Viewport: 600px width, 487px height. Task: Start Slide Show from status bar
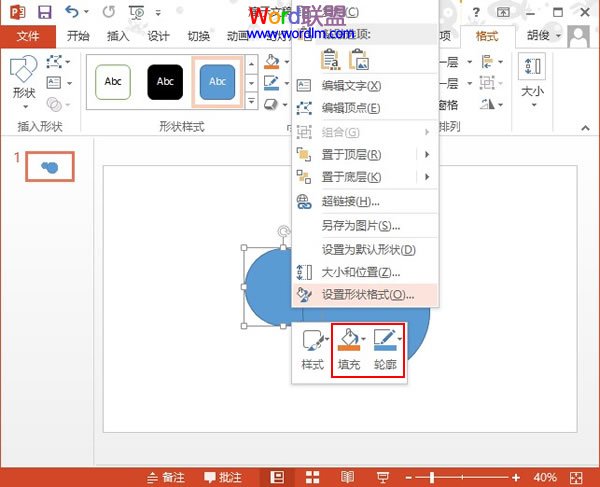382,477
